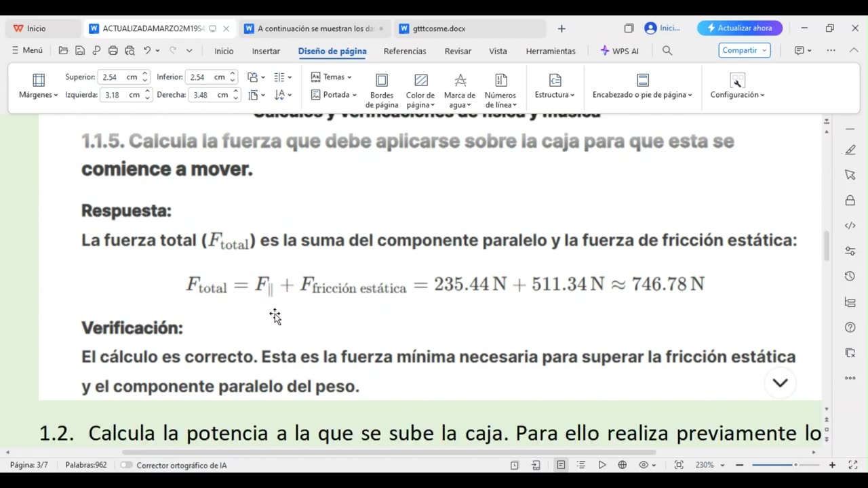Screen dimensions: 868x488
Task: Open the columns dropdown in ribbon
Action: pyautogui.click(x=283, y=77)
